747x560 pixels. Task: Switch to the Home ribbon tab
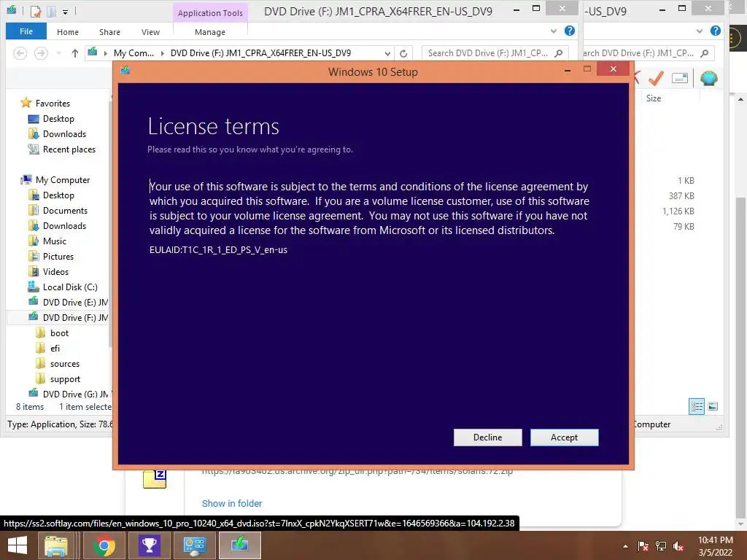pos(68,32)
